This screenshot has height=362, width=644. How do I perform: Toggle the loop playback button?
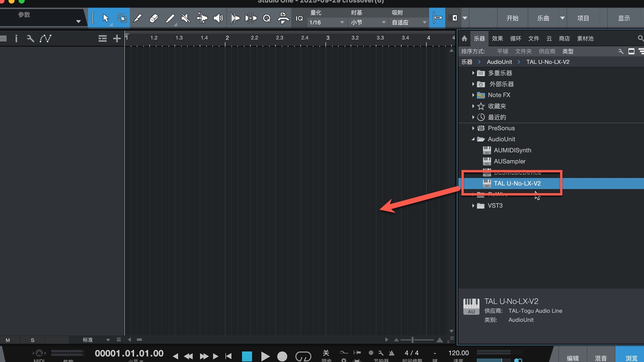click(303, 356)
